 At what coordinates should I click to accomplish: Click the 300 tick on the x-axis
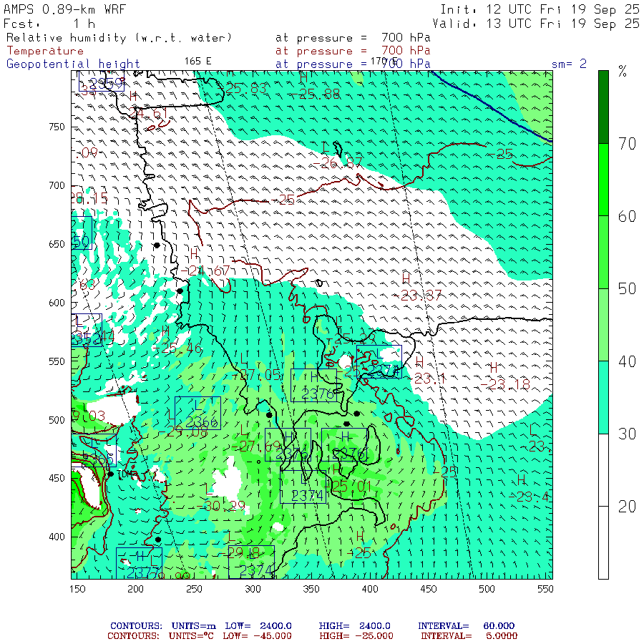[252, 588]
